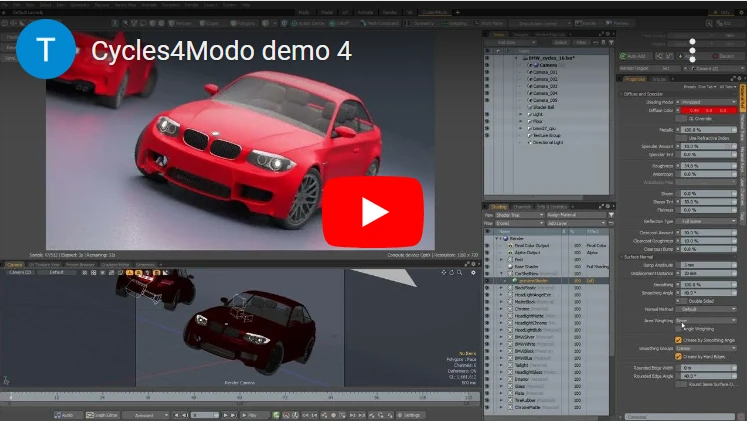This screenshot has height=421, width=747.
Task: Click the Select button in item list
Action: point(560,42)
